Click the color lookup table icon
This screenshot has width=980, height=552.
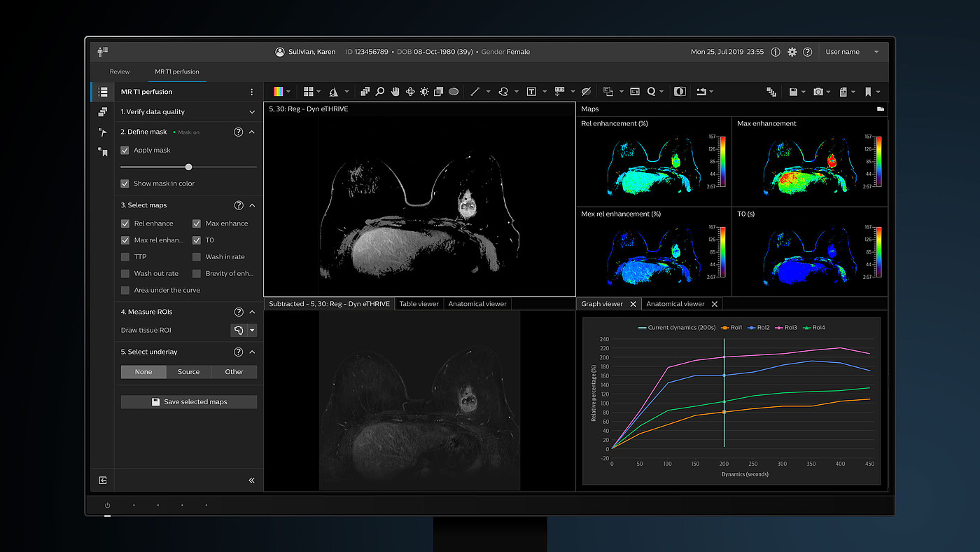pyautogui.click(x=279, y=92)
